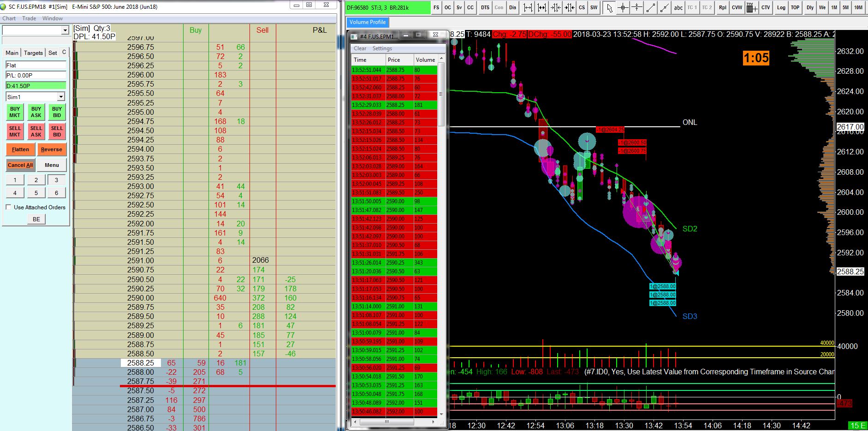Click the Reverse position button
The height and width of the screenshot is (431, 868).
click(52, 149)
